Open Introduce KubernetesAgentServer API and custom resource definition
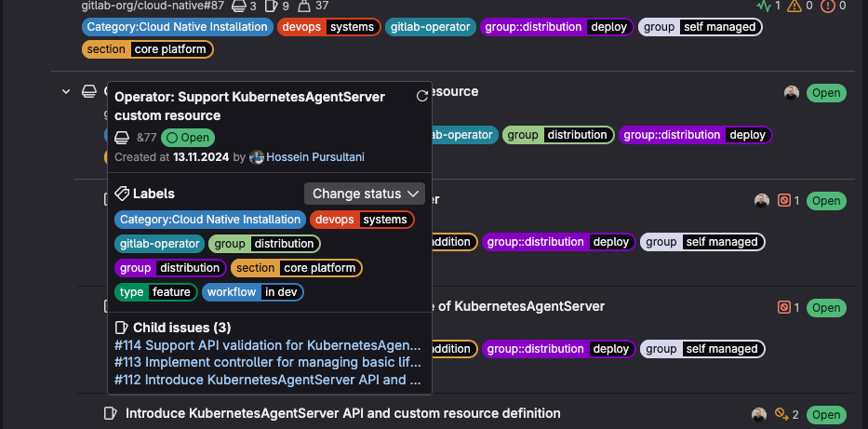This screenshot has height=429, width=868. 342,413
